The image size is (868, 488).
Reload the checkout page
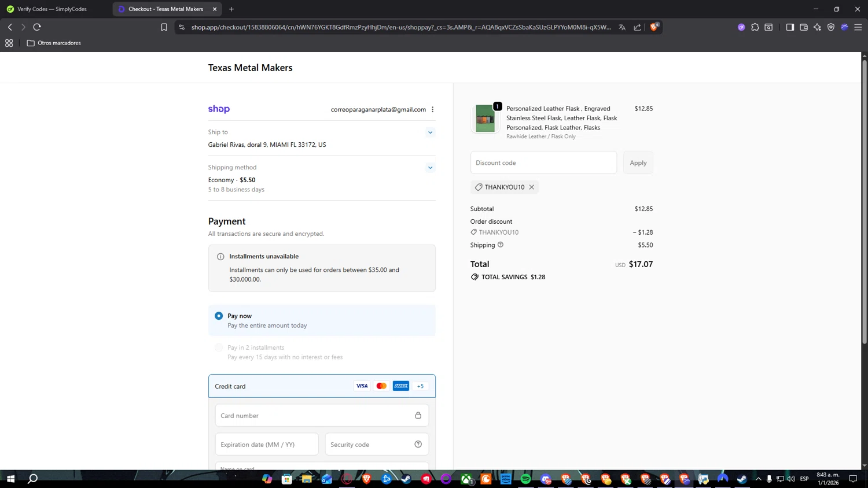pyautogui.click(x=37, y=27)
